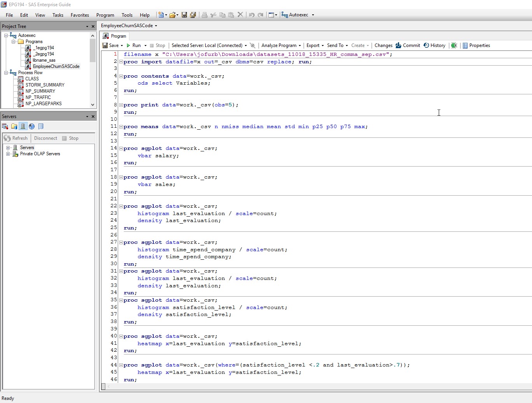Collapse the code block on line 4
Screen dimensions: 532x403
120,76
